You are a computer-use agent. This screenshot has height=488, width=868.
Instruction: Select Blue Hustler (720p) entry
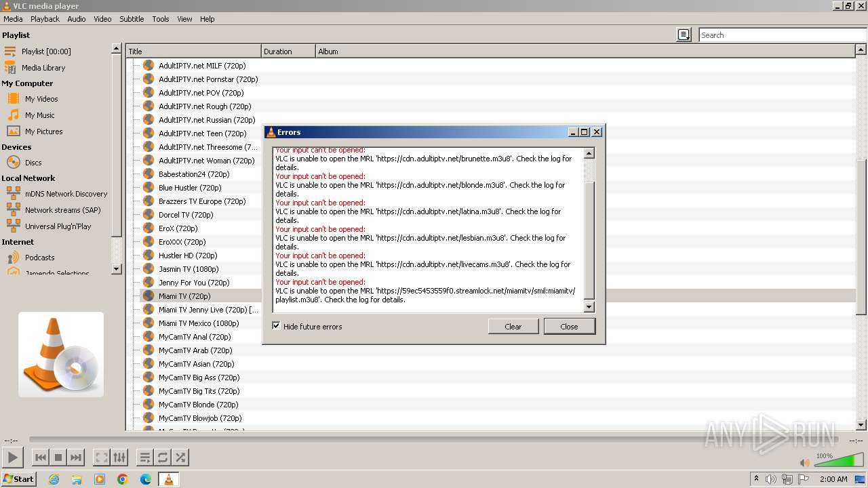coord(190,188)
